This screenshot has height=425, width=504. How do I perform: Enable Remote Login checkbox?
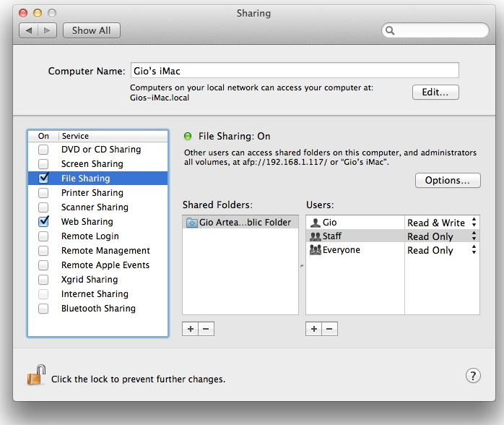(43, 236)
